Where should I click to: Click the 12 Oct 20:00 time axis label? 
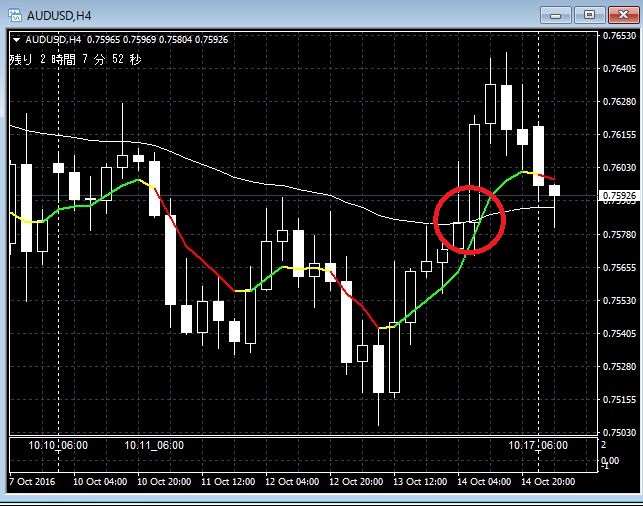(356, 481)
